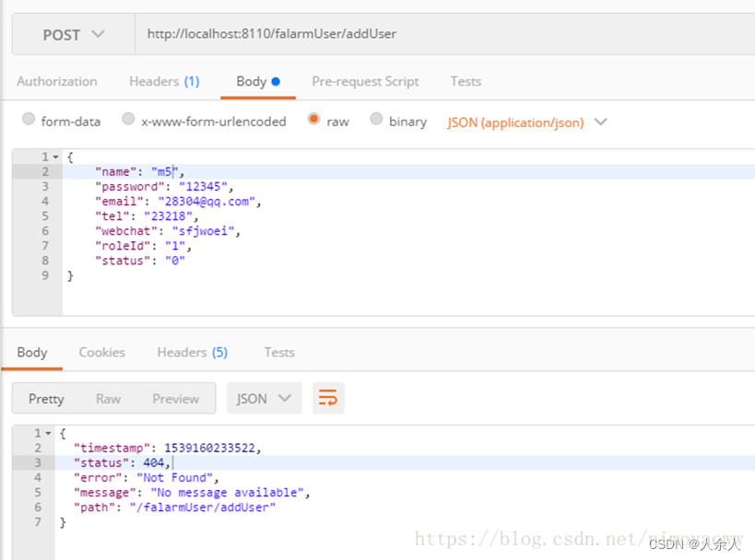Click the "webchat": "sfjwoei" line
Image resolution: width=755 pixels, height=560 pixels.
168,231
